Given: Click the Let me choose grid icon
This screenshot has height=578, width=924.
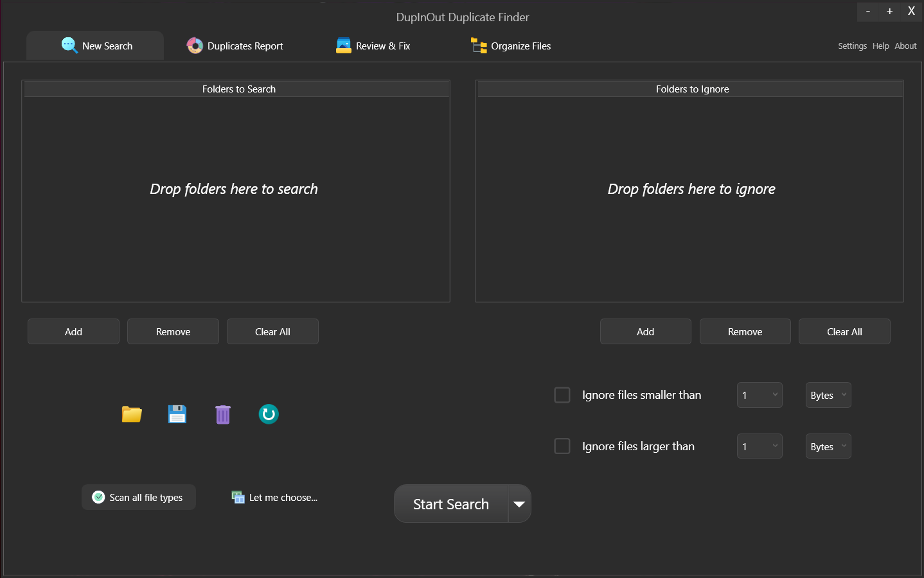Looking at the screenshot, I should [238, 497].
